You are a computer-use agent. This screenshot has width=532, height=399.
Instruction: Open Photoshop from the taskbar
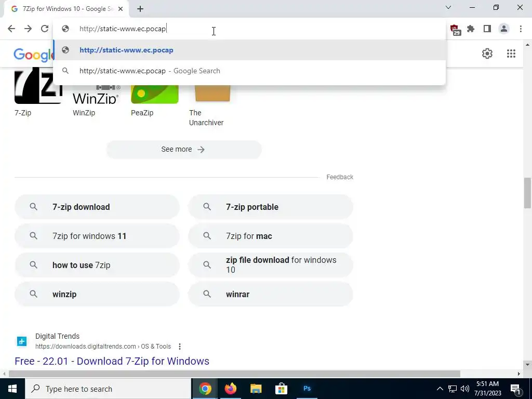(307, 389)
